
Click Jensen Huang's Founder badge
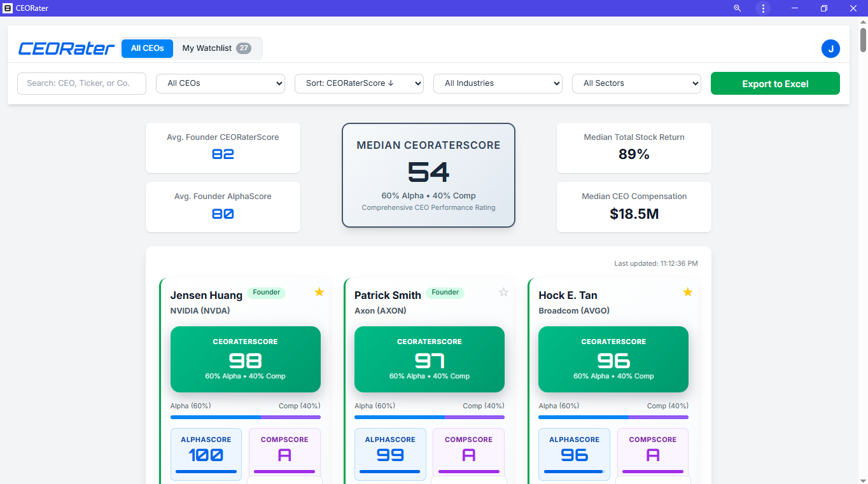pyautogui.click(x=266, y=293)
